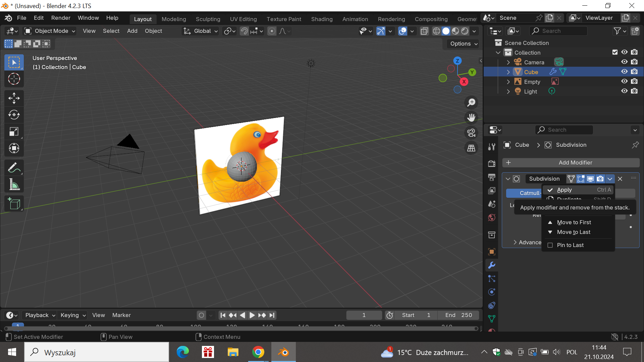Play animation in the timeline

coord(252,315)
